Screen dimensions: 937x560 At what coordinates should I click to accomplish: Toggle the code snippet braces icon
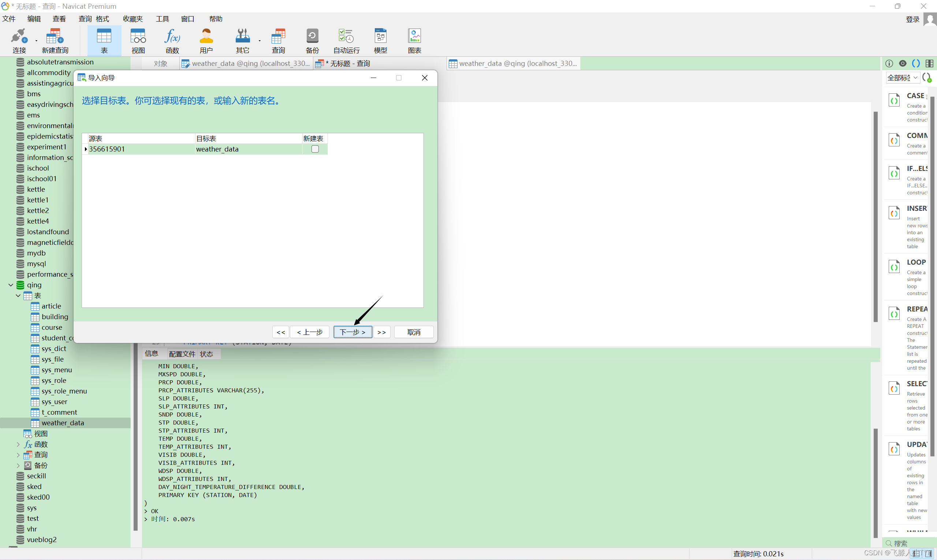[916, 63]
